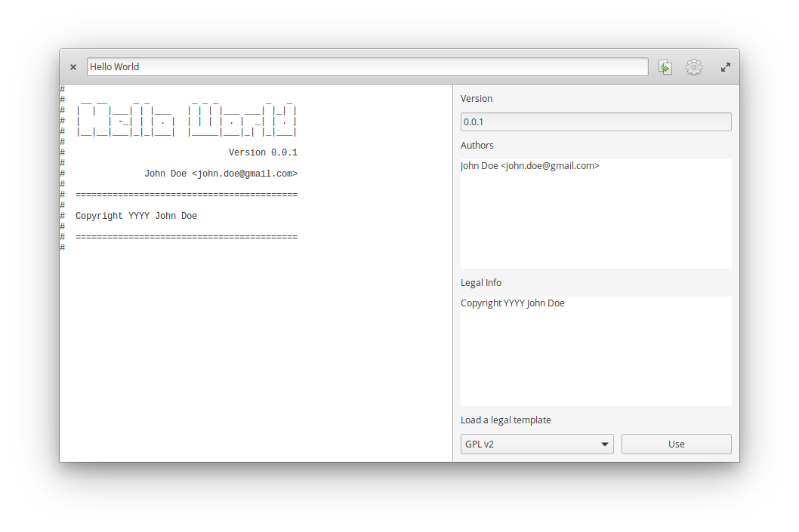Click the 'Legal Info' label
The width and height of the screenshot is (799, 532).
pyautogui.click(x=481, y=282)
